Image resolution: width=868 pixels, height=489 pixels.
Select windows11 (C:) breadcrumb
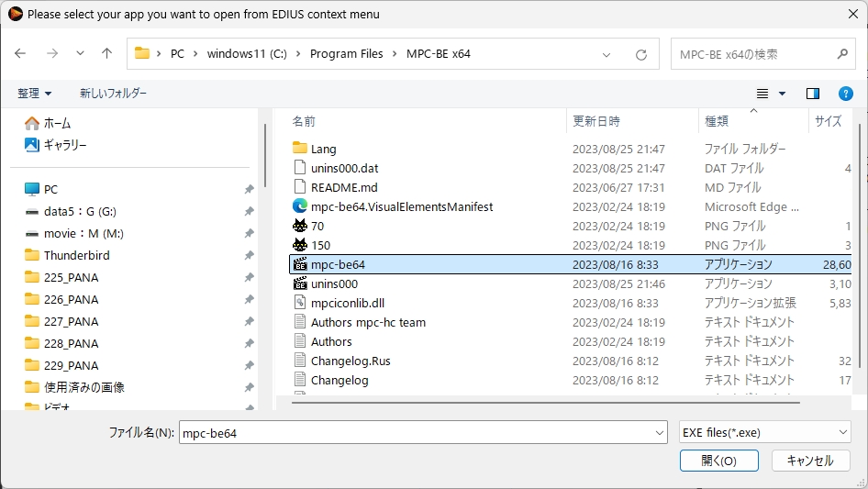point(247,54)
